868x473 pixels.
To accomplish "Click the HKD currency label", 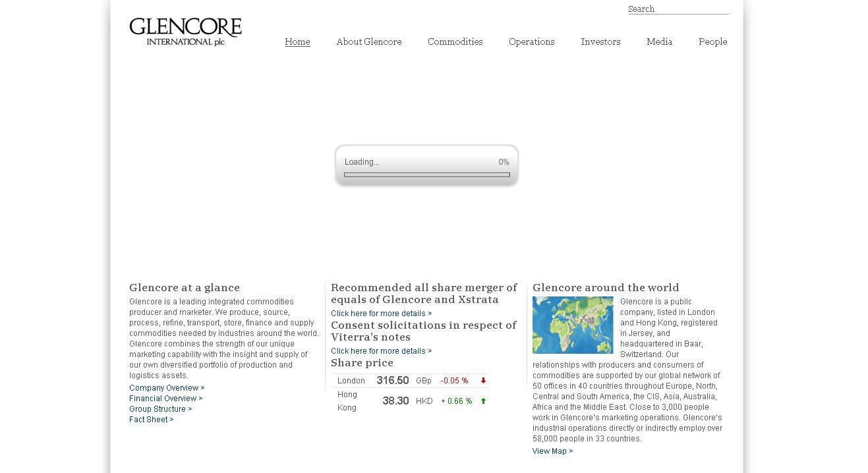I will (x=424, y=401).
